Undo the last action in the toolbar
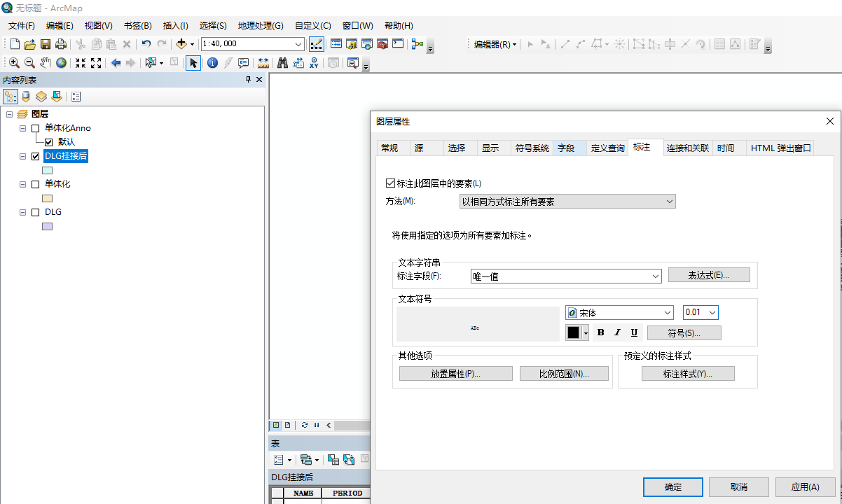Viewport: 842px width, 504px height. (146, 44)
